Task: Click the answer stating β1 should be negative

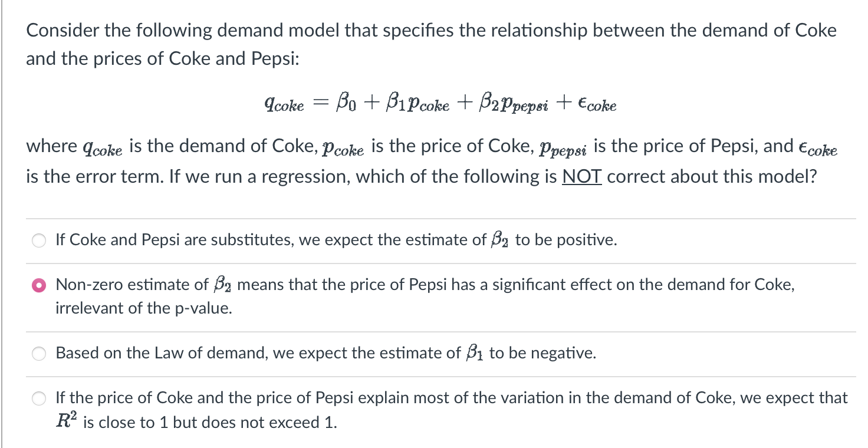Action: tap(324, 354)
